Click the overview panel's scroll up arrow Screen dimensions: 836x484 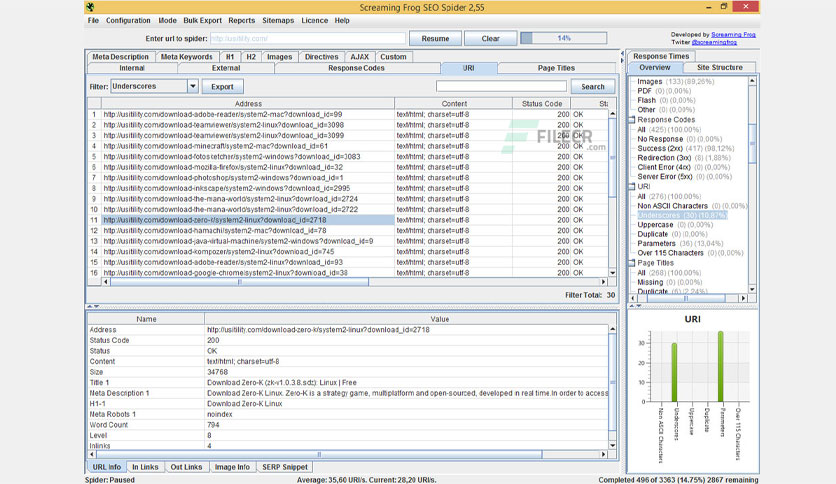(x=752, y=81)
